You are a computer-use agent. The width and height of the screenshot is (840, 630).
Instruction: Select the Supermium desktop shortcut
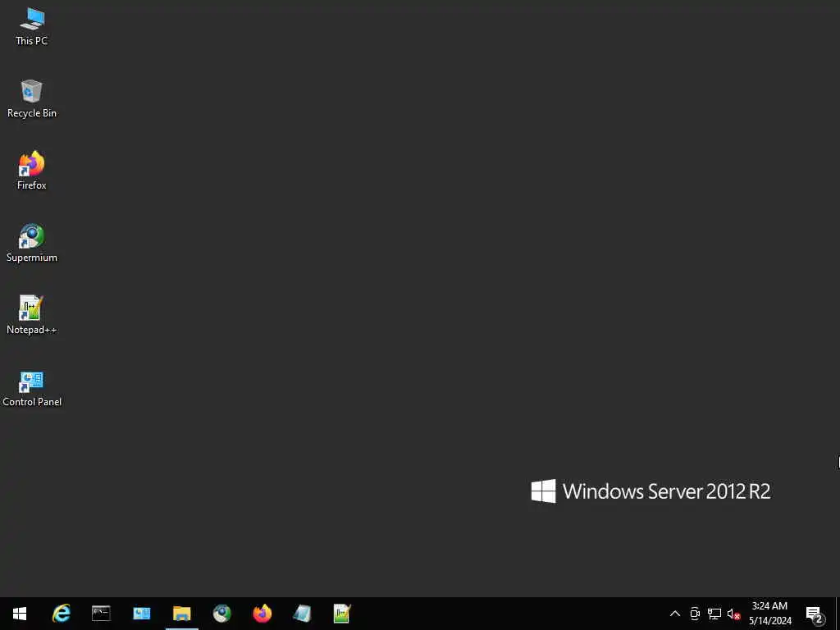(x=32, y=244)
